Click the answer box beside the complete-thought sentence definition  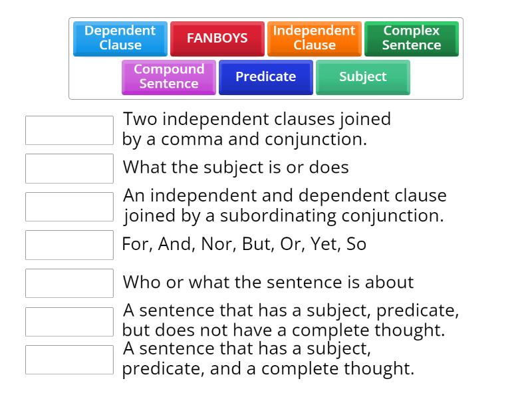69,358
